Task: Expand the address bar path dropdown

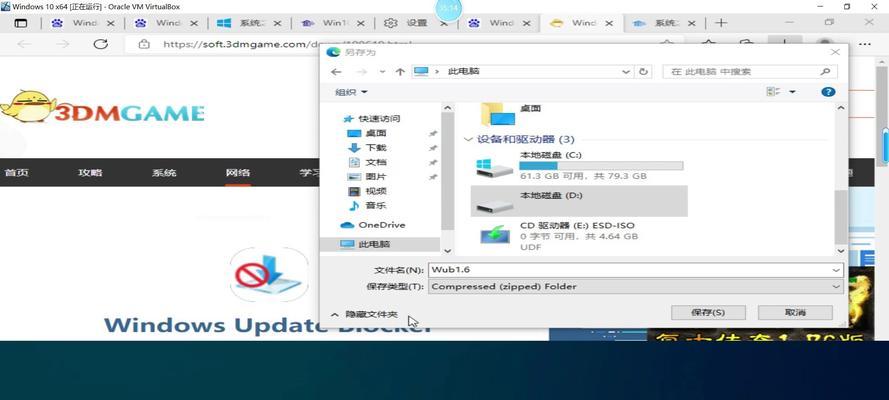Action: point(626,72)
